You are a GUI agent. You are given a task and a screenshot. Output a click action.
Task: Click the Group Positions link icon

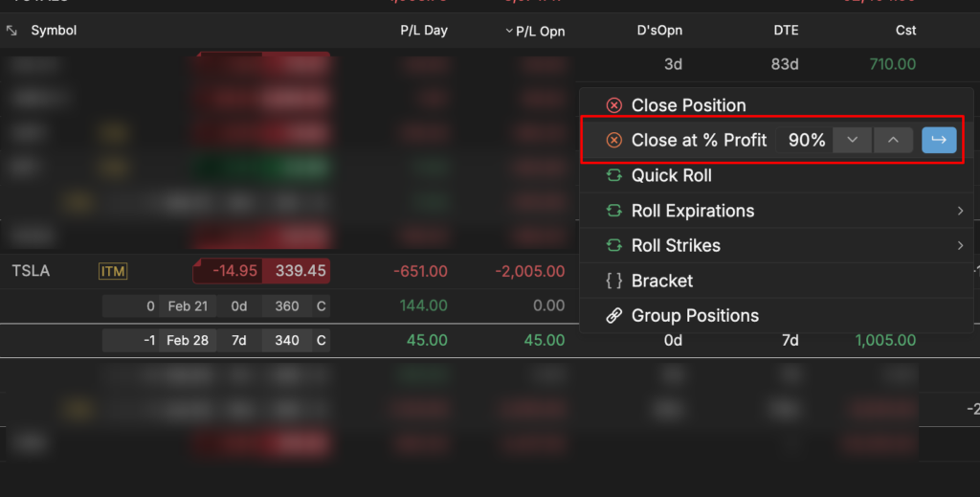pyautogui.click(x=614, y=316)
